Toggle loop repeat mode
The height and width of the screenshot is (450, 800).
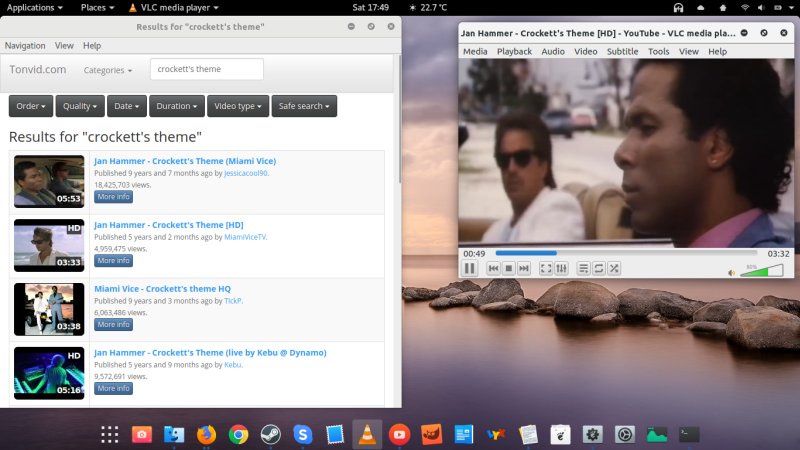point(599,269)
